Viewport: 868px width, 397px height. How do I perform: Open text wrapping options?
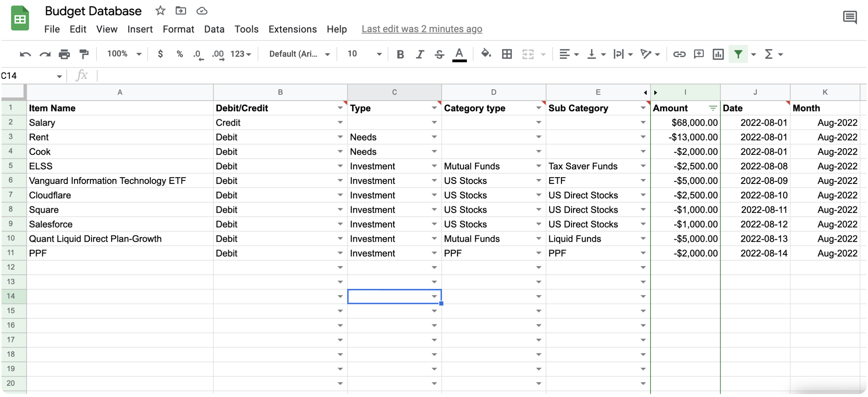click(x=623, y=54)
